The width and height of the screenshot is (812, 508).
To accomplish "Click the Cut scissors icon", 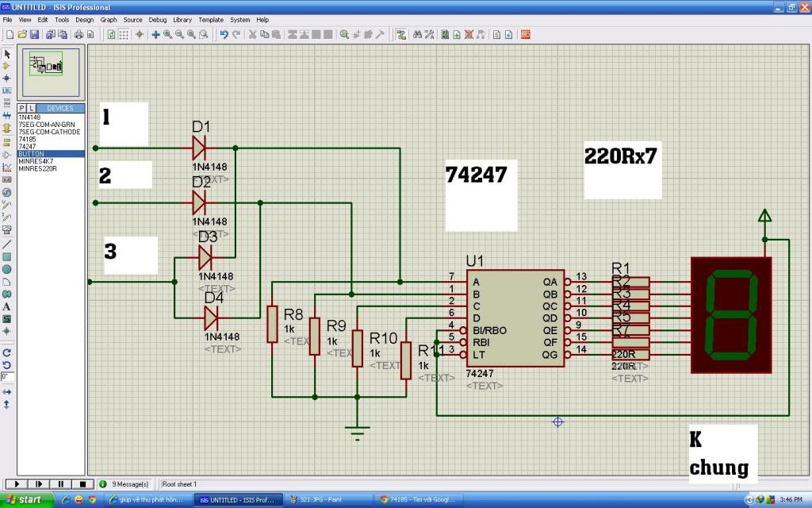I will (x=253, y=35).
